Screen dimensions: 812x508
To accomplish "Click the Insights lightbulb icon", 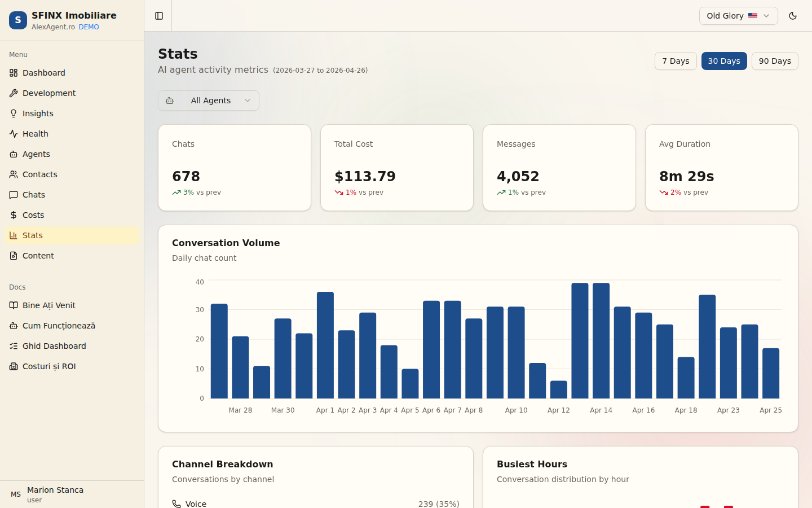I will (14, 113).
